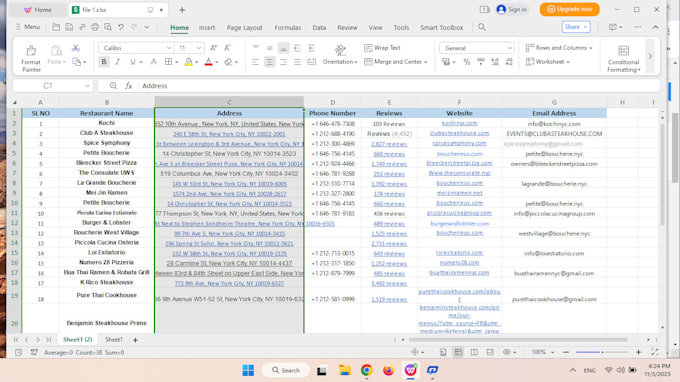Click the Upgrade now button

point(569,9)
